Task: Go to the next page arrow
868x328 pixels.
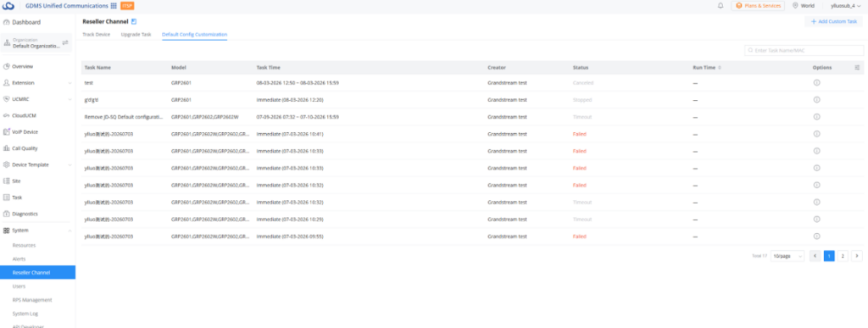Action: coord(857,256)
